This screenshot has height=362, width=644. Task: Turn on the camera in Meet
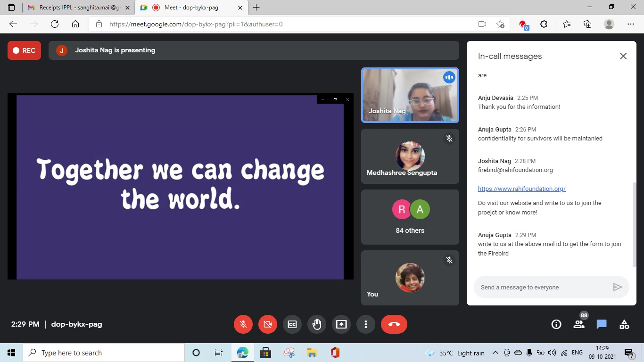(268, 324)
